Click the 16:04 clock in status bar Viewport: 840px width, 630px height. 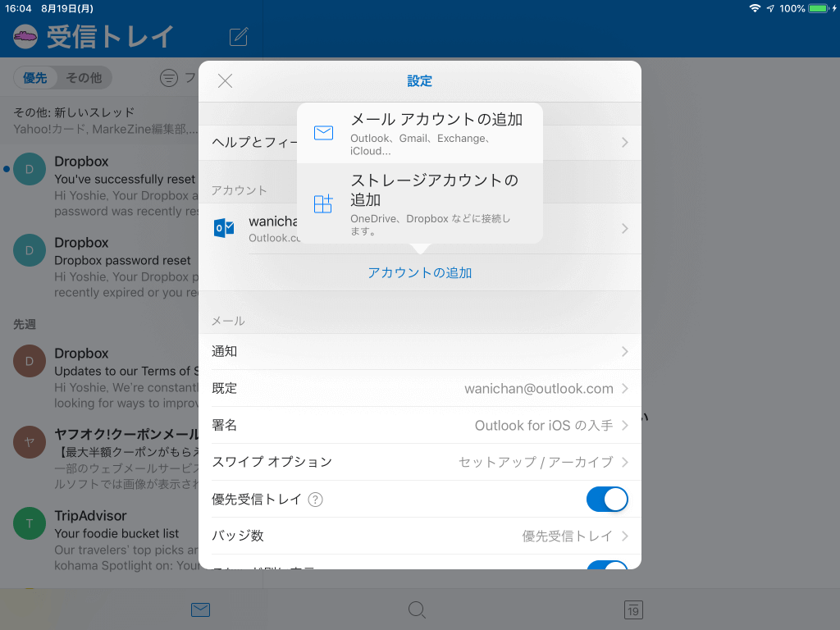click(18, 8)
